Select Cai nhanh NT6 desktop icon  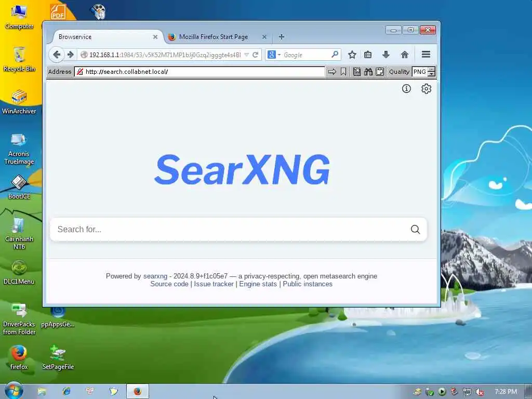click(19, 233)
